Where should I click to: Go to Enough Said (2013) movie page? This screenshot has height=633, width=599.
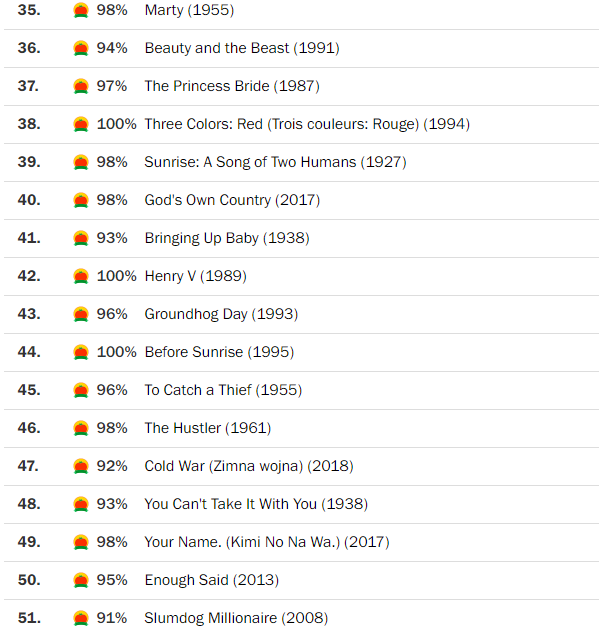(x=212, y=580)
